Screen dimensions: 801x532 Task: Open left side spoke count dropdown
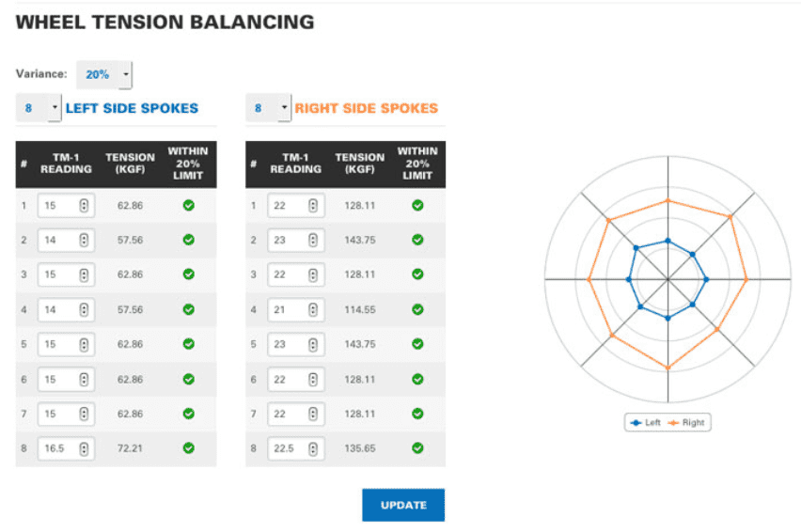(39, 108)
